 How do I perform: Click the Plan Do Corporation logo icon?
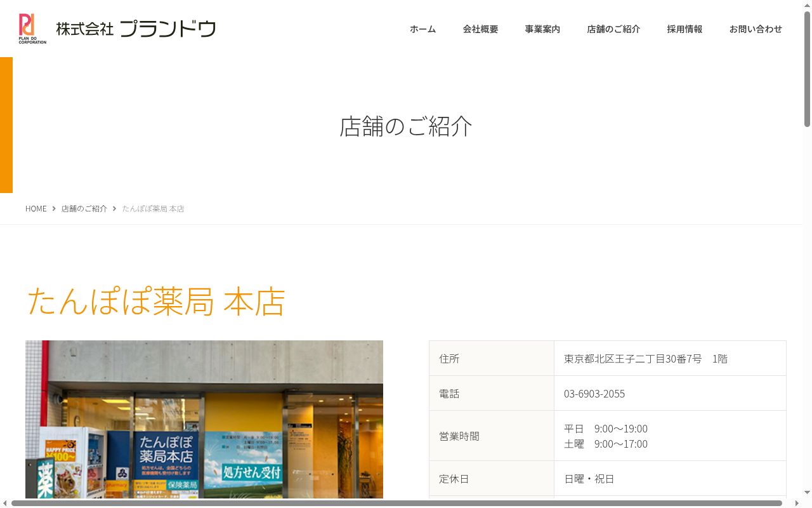tap(32, 29)
